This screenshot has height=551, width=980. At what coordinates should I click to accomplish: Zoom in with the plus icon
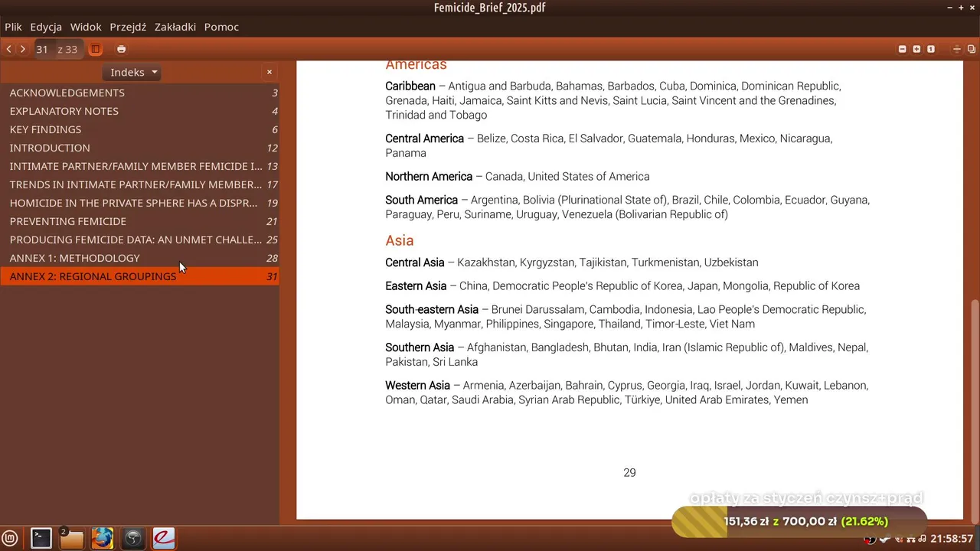click(916, 49)
